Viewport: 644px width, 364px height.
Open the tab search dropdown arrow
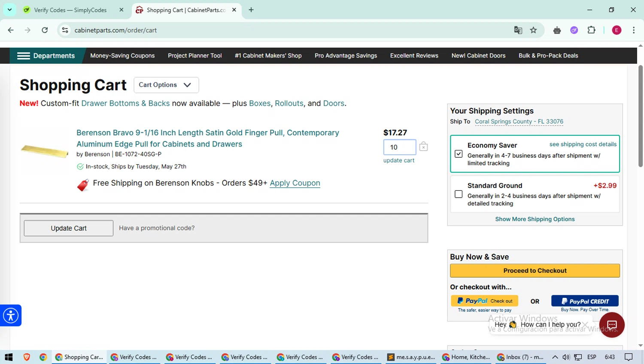9,9
